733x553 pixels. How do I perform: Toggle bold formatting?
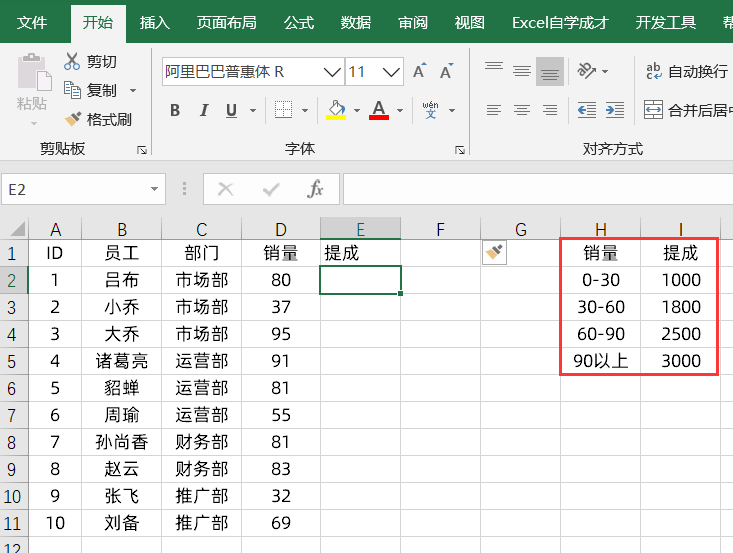175,110
